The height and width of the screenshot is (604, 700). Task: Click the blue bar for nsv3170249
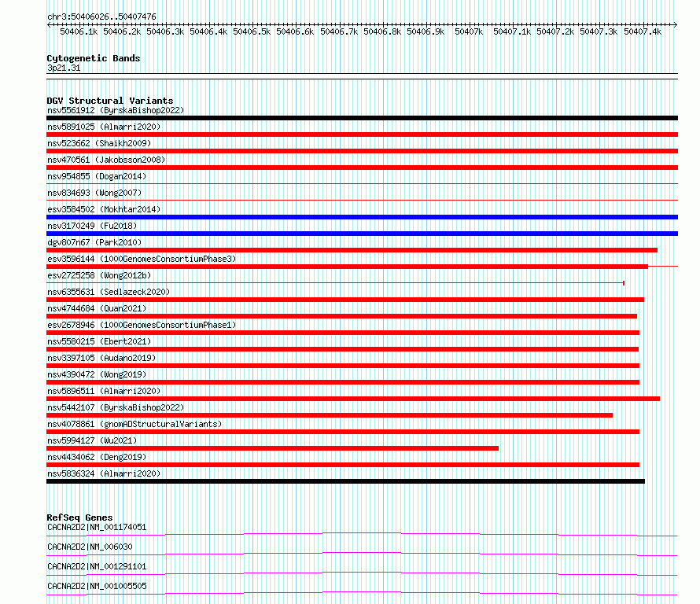tap(362, 234)
